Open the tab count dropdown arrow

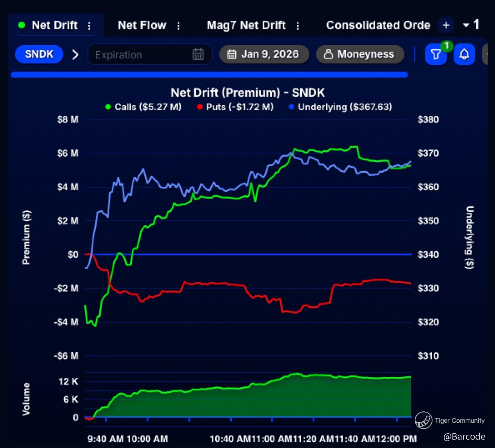tap(466, 25)
